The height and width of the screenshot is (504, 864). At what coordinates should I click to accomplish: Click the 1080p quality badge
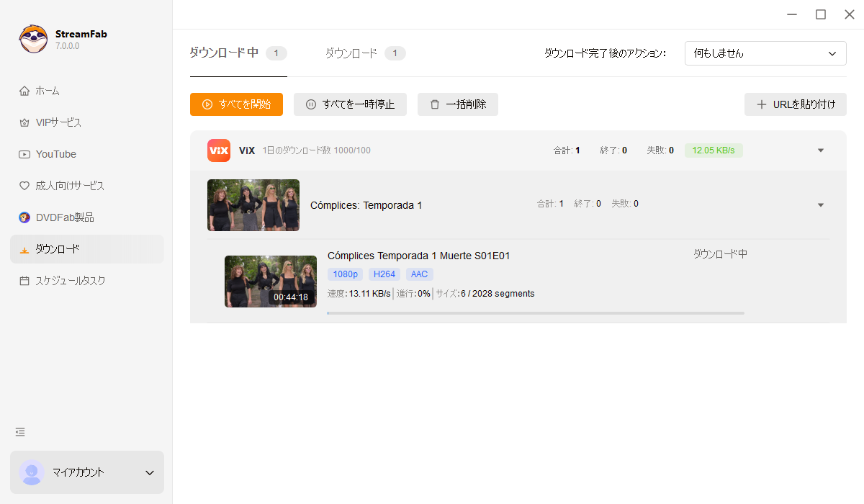click(x=344, y=274)
